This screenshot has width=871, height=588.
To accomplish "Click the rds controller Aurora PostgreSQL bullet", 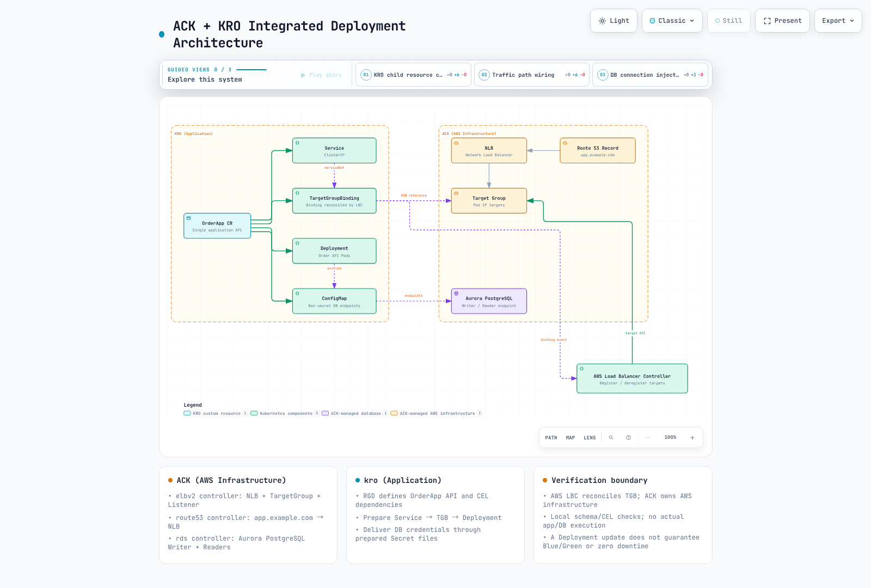I will click(x=236, y=543).
